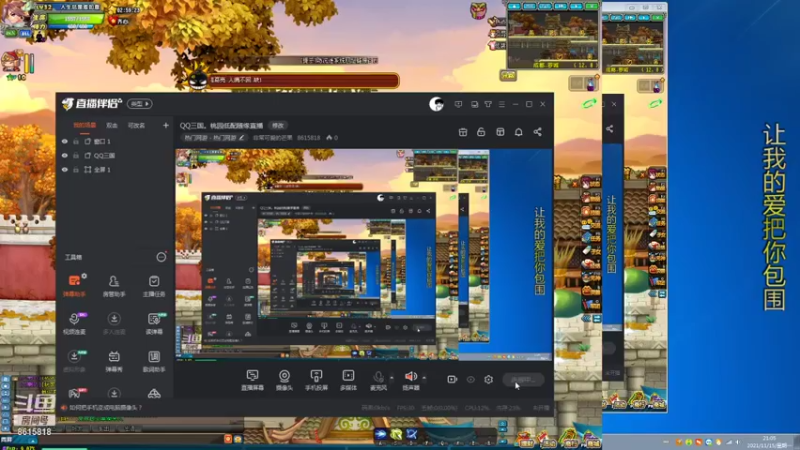
Task: Share the stream with share icon
Action: (537, 132)
